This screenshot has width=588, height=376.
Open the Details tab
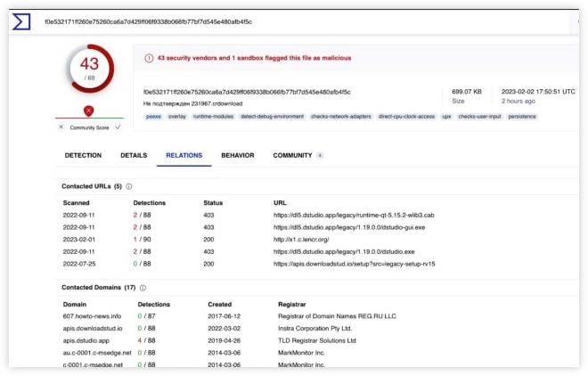(x=134, y=155)
